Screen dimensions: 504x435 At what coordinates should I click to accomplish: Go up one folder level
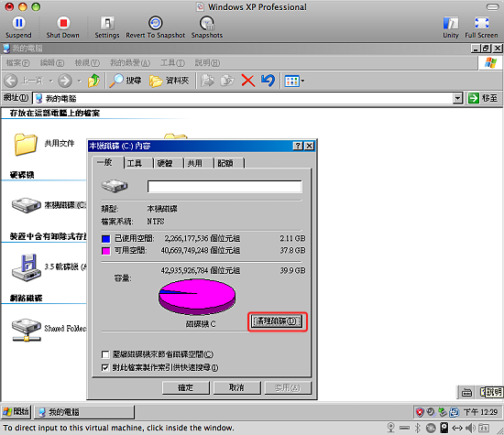(93, 81)
